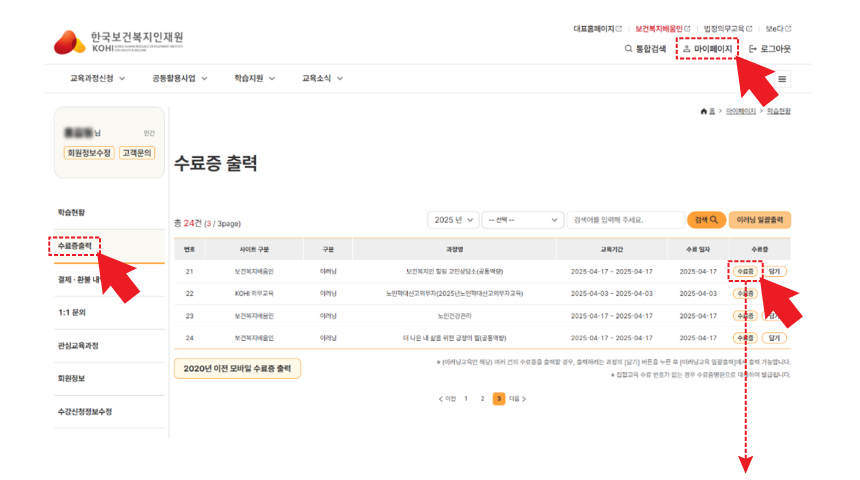This screenshot has height=480, width=860.
Task: Click completion date 2025-04-03
Action: pyautogui.click(x=698, y=293)
